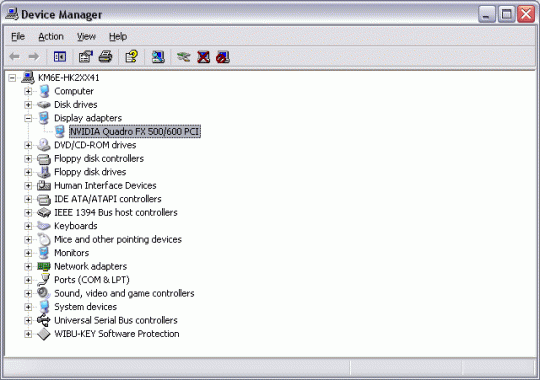Image resolution: width=540 pixels, height=380 pixels.
Task: Click the Floppy disk controllers icon
Action: coord(44,159)
